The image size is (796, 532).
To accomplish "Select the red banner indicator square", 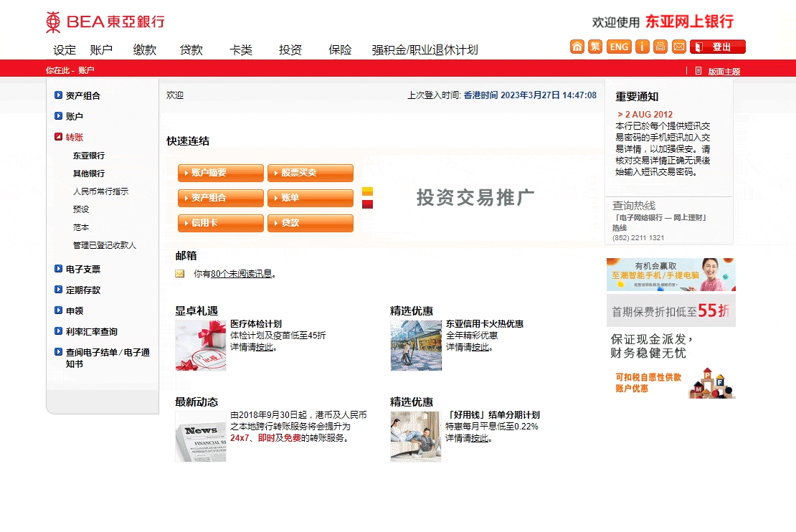I will [368, 204].
